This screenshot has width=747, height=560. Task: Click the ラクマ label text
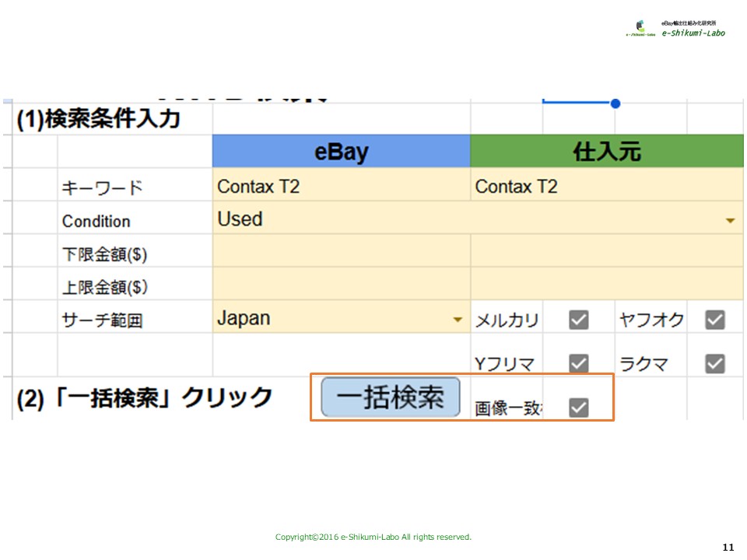[644, 364]
